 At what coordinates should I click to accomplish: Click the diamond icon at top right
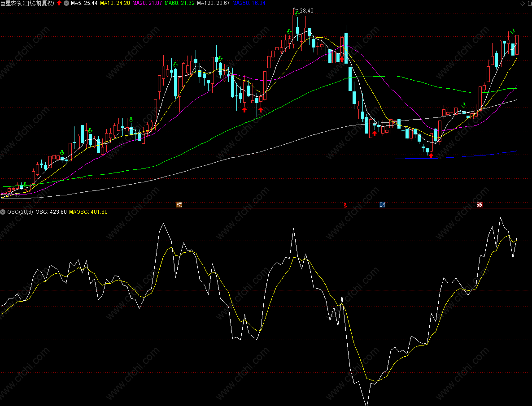522,3
